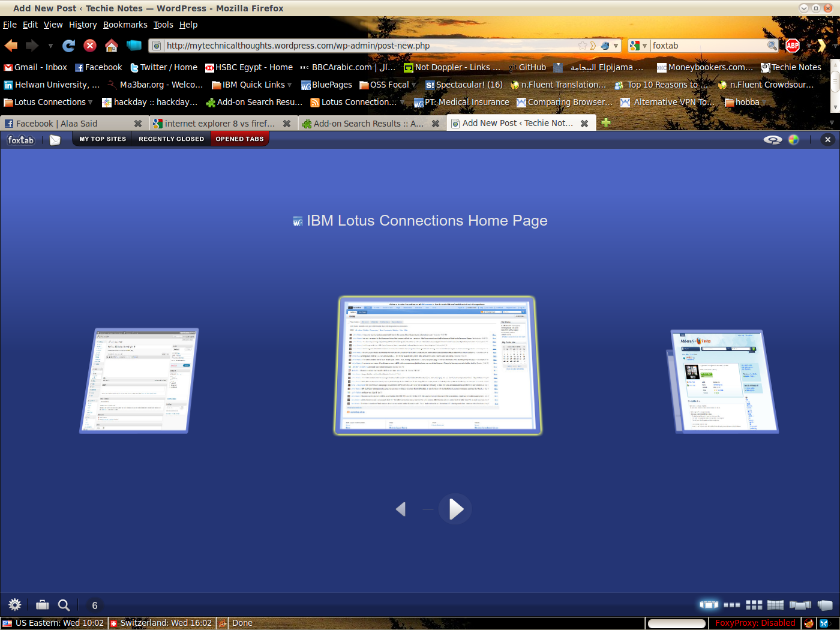Open FoxTab settings gear
Image resolution: width=840 pixels, height=630 pixels.
(x=15, y=605)
